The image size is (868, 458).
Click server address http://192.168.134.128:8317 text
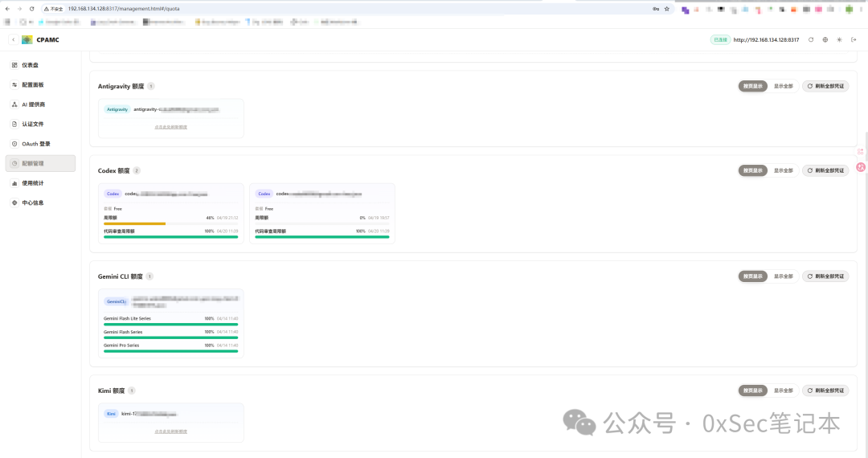click(x=766, y=40)
